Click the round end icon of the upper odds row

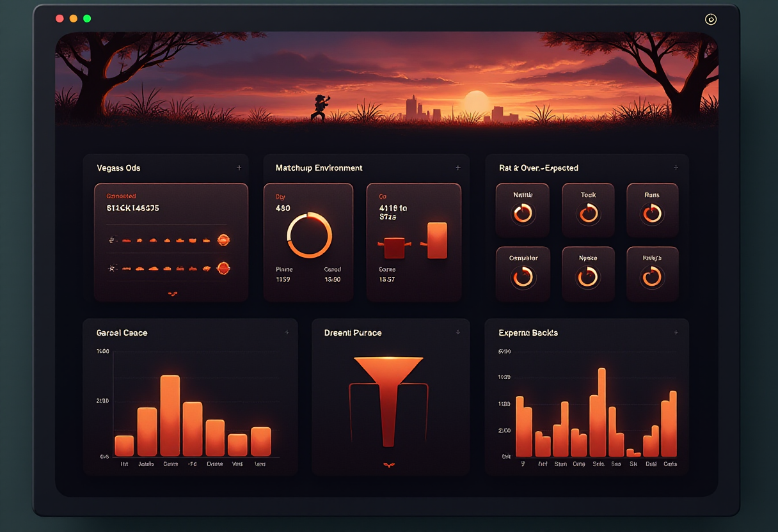223,240
